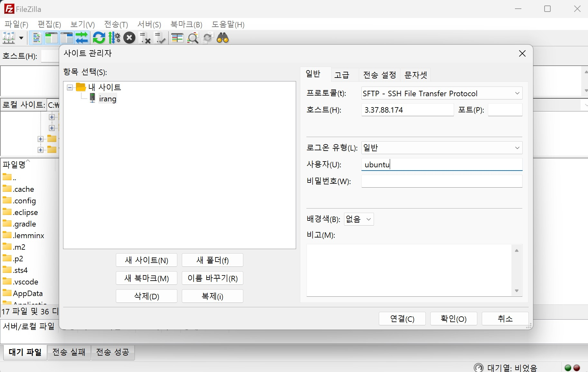This screenshot has width=588, height=372.
Task: Toggle the local directory tree icon
Action: pos(51,38)
